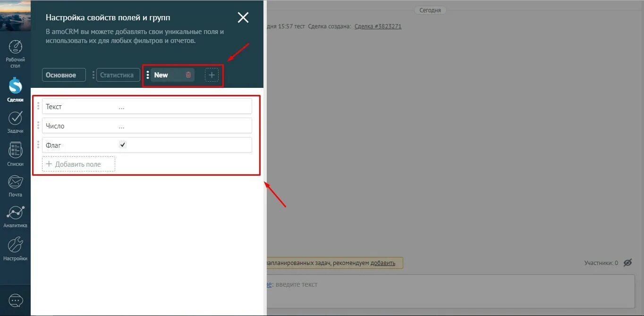Open the Почта mail icon

click(16, 182)
